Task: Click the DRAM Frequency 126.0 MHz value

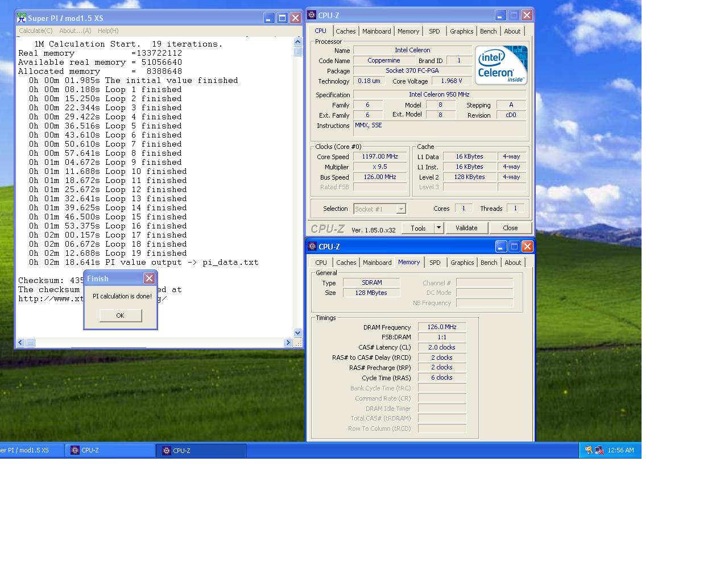Action: click(442, 327)
